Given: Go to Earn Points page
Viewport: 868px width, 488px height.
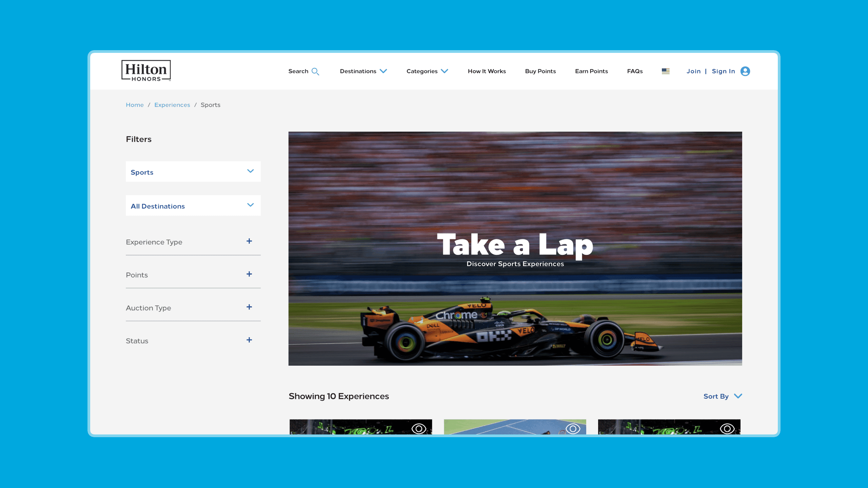Looking at the screenshot, I should pyautogui.click(x=591, y=71).
